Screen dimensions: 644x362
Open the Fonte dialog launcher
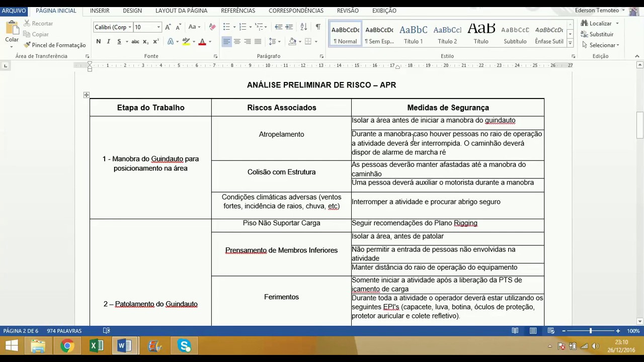click(x=216, y=56)
